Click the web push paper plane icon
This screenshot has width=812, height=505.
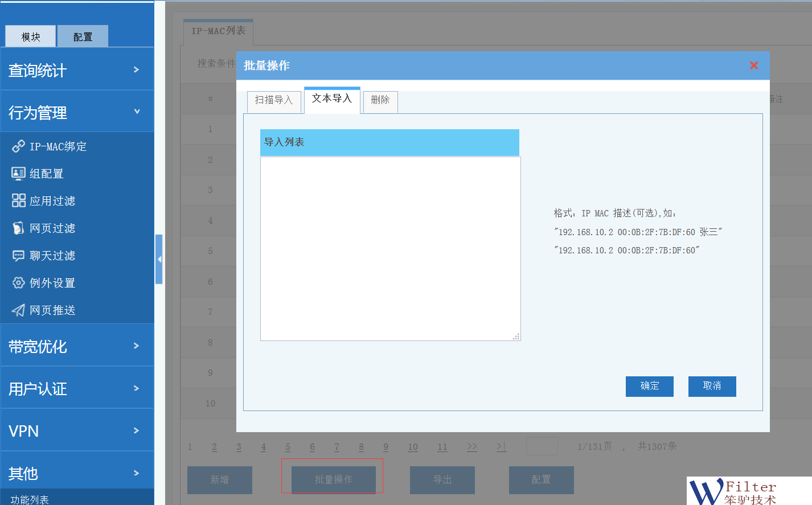[18, 310]
